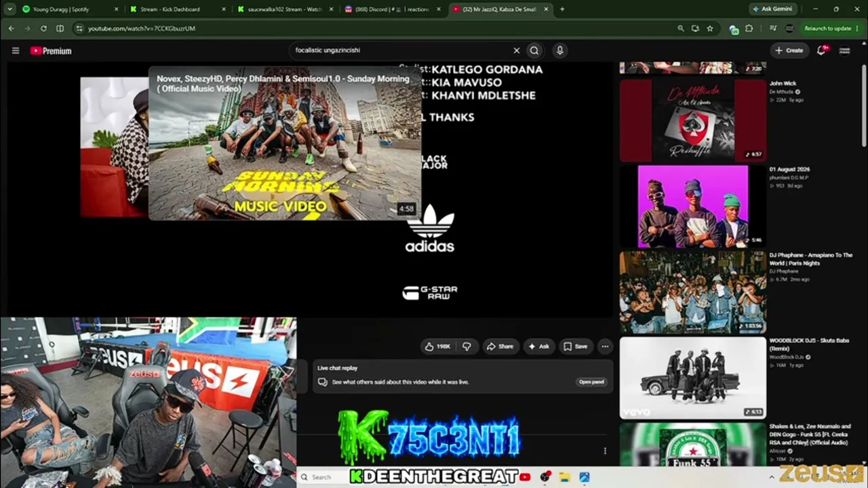
Task: Open YouTube notifications bell
Action: pyautogui.click(x=823, y=50)
